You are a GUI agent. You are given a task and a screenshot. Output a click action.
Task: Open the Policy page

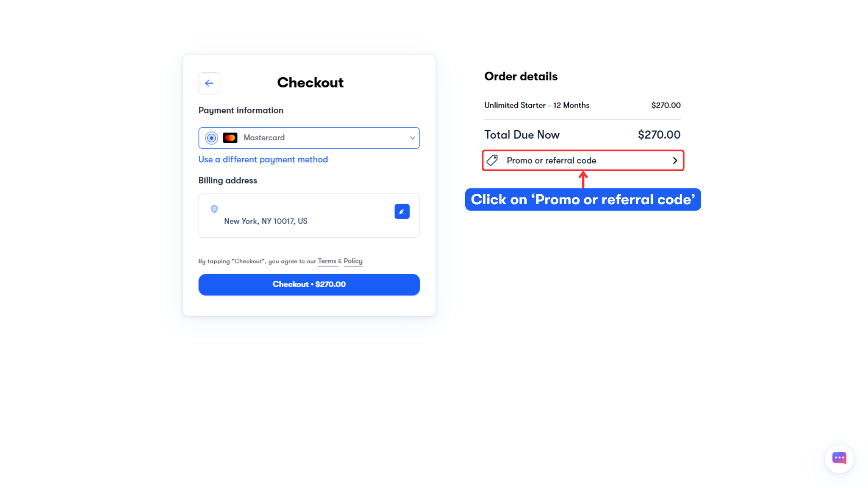(x=353, y=261)
